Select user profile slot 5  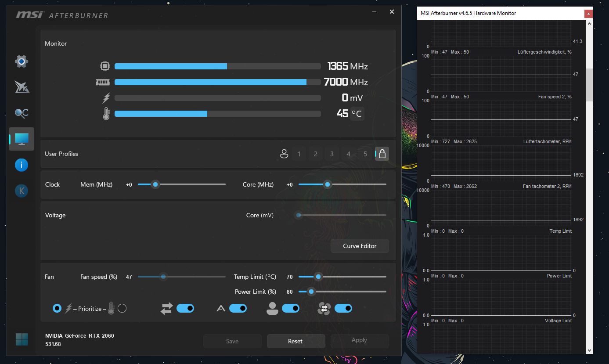pos(365,154)
